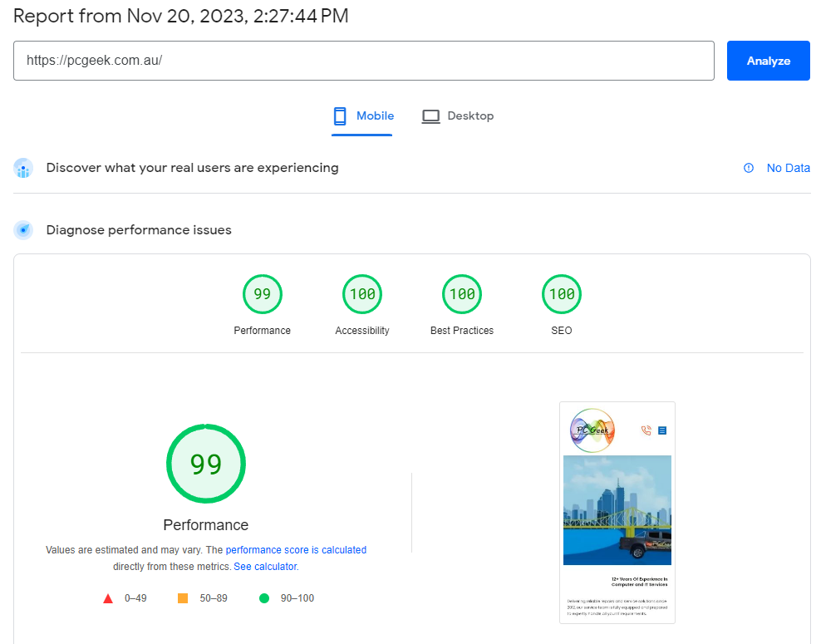Select the Best Practices score gauge
This screenshot has width=816, height=644.
click(462, 294)
